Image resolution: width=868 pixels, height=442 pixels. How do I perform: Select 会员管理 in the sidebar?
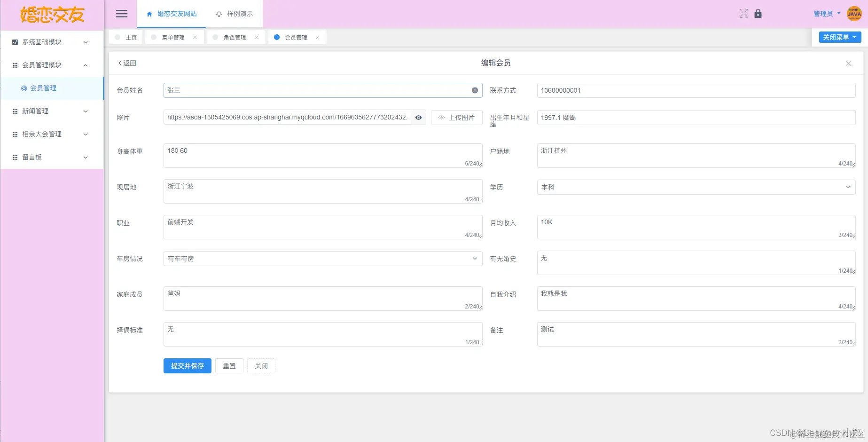pyautogui.click(x=52, y=88)
